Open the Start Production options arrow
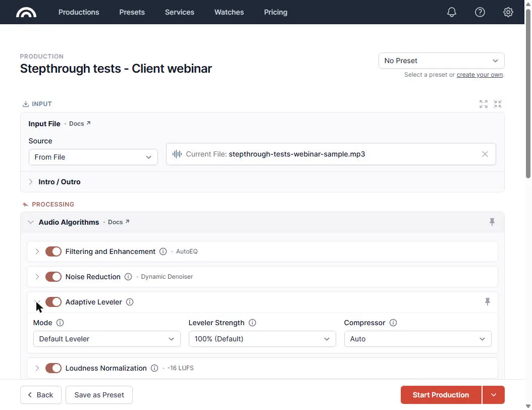 pyautogui.click(x=494, y=395)
